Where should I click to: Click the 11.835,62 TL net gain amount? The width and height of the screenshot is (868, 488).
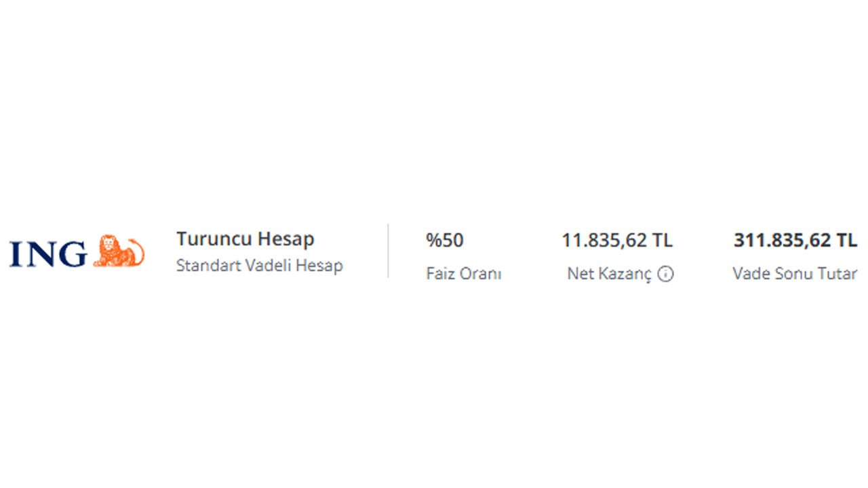point(616,240)
